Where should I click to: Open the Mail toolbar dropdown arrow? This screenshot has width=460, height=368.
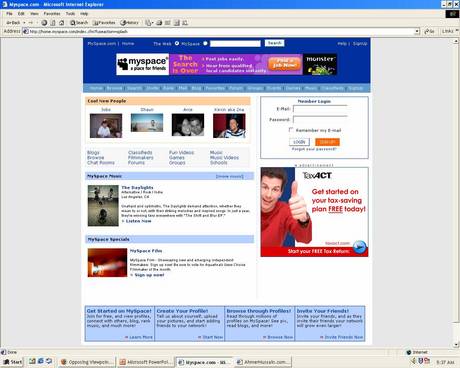(152, 23)
